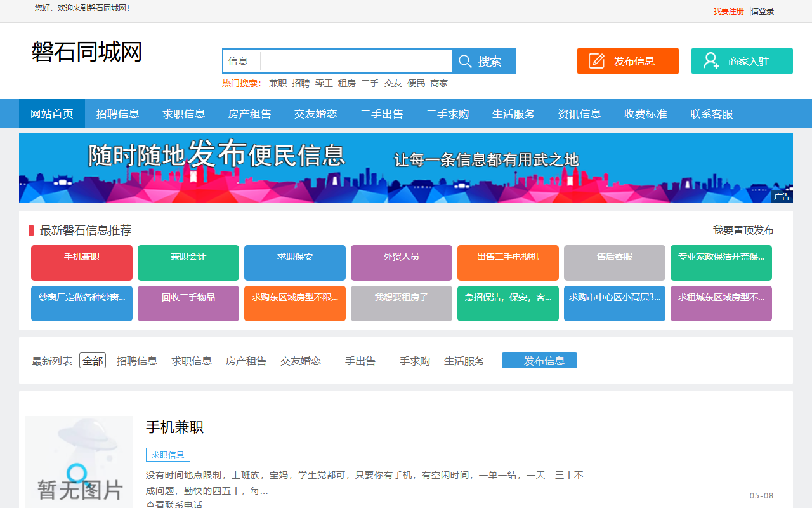Image resolution: width=812 pixels, height=508 pixels.
Task: Open 二手求购 in navigation bar
Action: tap(448, 114)
